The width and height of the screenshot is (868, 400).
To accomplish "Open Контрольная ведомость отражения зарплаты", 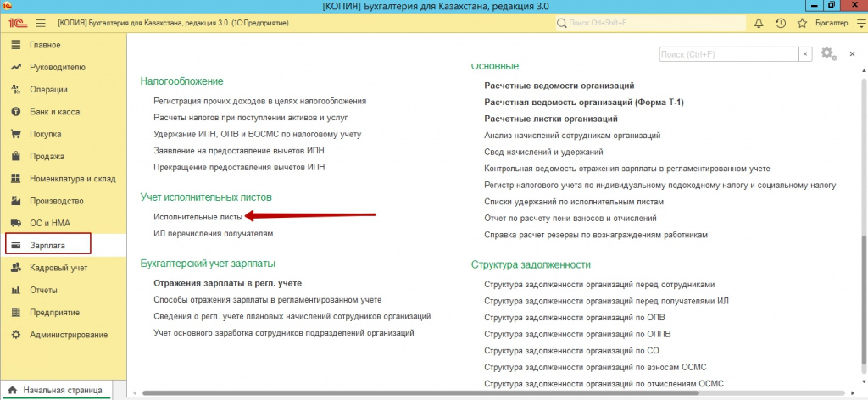I will point(627,168).
